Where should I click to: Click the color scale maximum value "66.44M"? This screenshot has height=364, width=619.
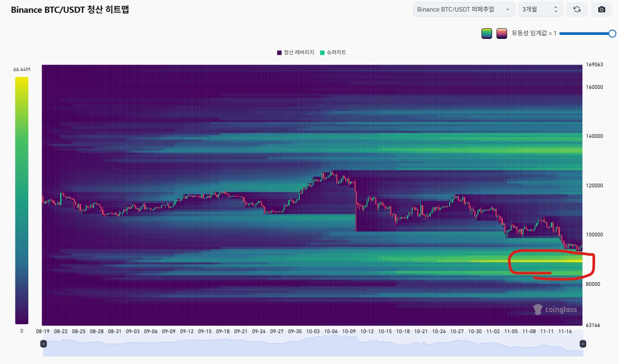[x=22, y=70]
